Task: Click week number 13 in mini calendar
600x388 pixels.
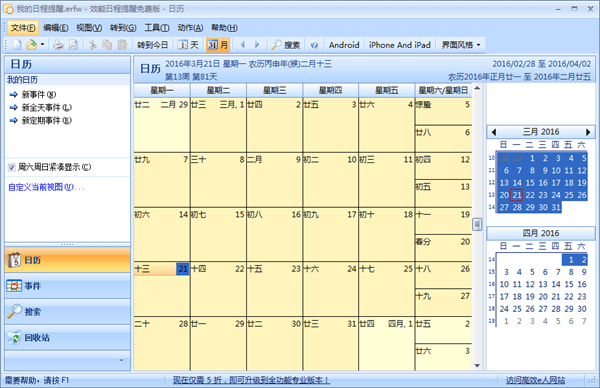Action: [491, 195]
